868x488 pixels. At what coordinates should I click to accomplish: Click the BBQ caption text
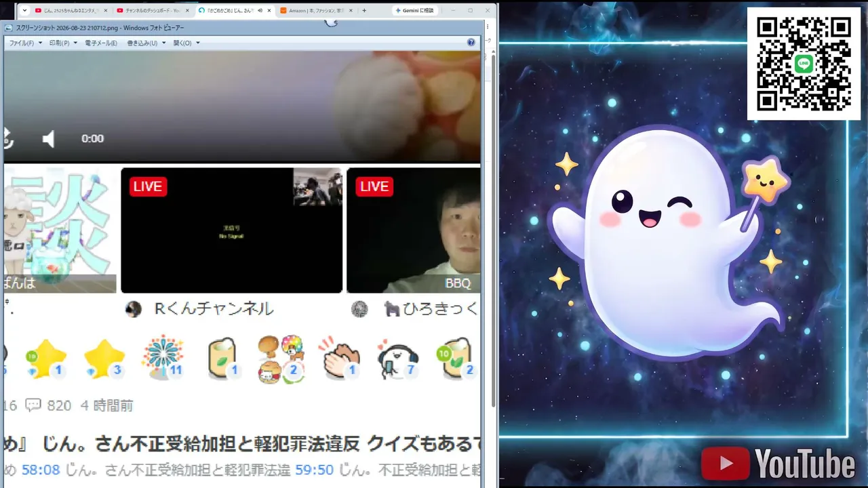coord(458,283)
